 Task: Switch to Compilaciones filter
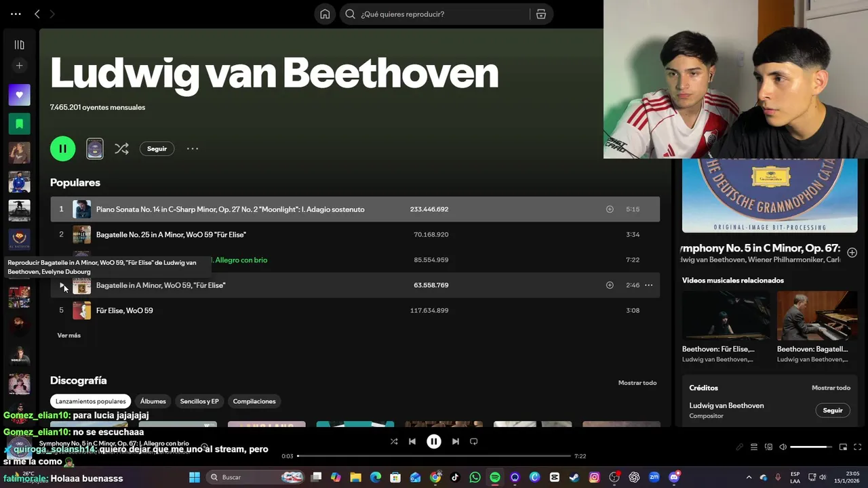tap(254, 401)
